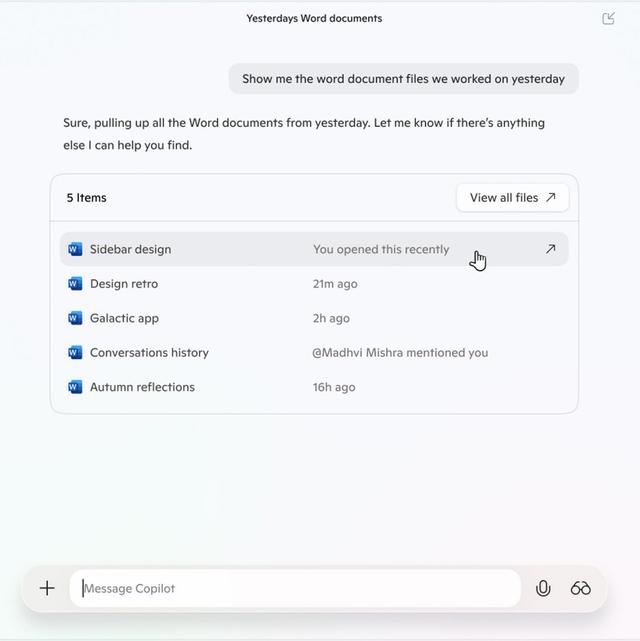The width and height of the screenshot is (640, 641).
Task: Open Sidebar design via its arrow icon
Action: pos(550,249)
